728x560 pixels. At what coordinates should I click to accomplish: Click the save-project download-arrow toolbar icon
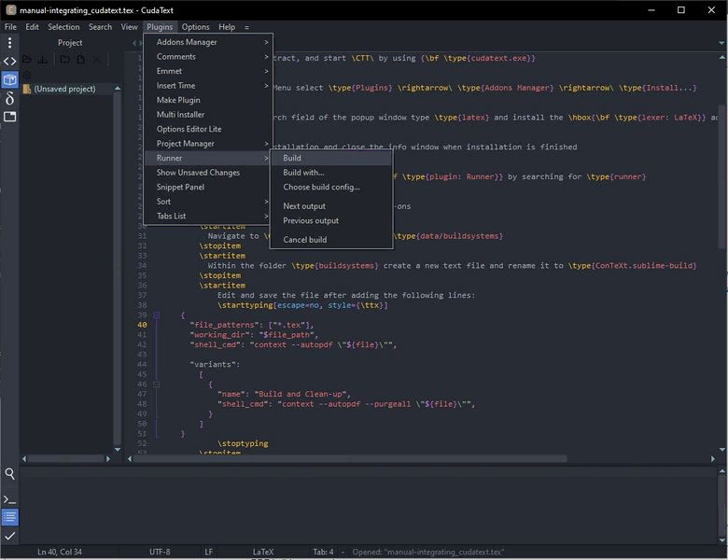coord(43,59)
